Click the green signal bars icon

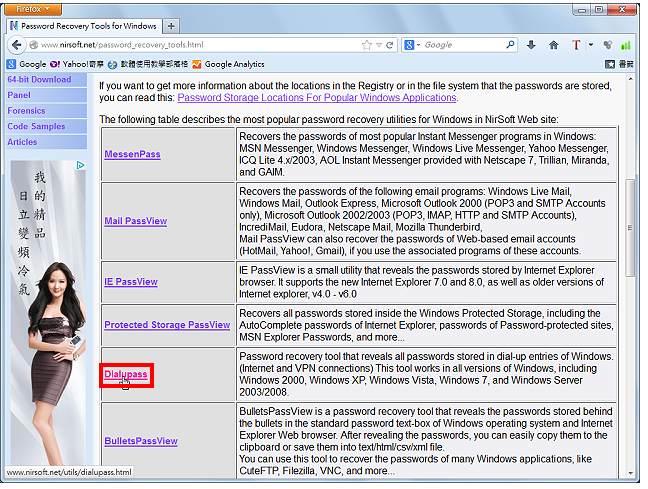tap(626, 45)
